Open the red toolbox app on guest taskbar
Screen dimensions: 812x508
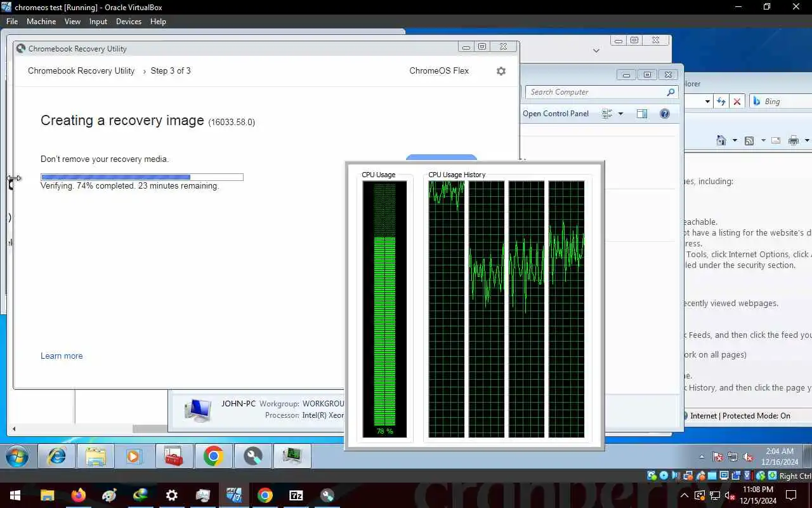pos(173,456)
